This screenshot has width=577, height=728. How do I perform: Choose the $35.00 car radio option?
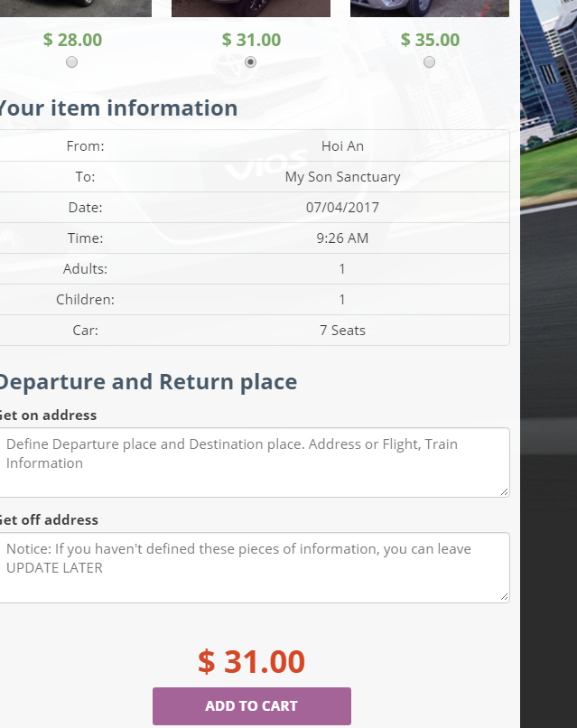point(429,62)
